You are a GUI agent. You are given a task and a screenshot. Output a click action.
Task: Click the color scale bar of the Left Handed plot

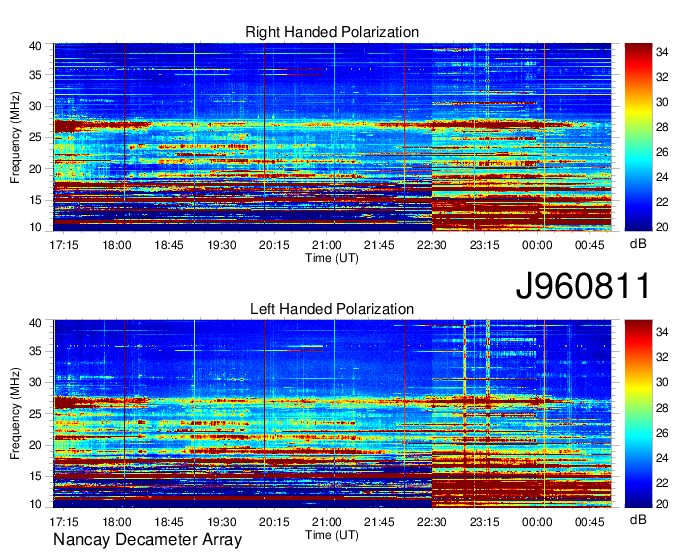pos(638,414)
